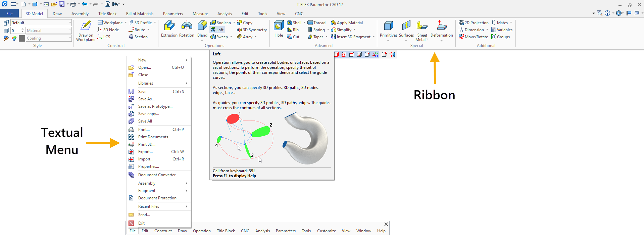Click Export... menu entry

159,152
